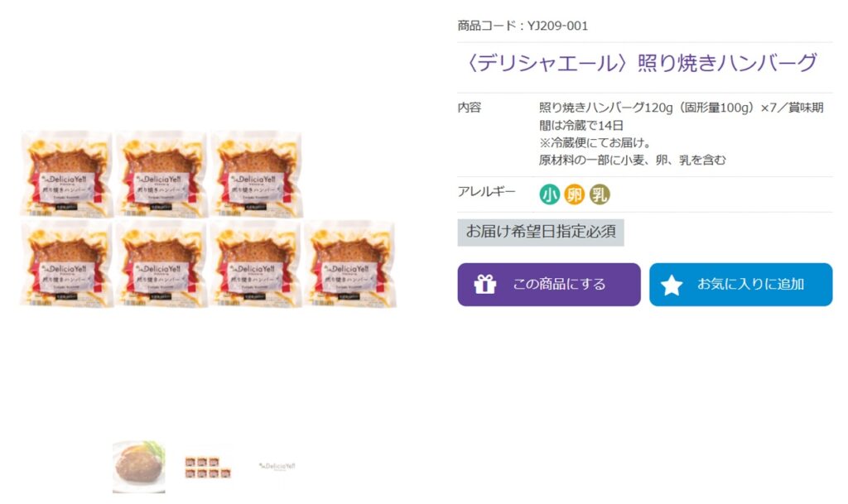
Task: Click the rightmost package in the bottom row
Action: [350, 264]
